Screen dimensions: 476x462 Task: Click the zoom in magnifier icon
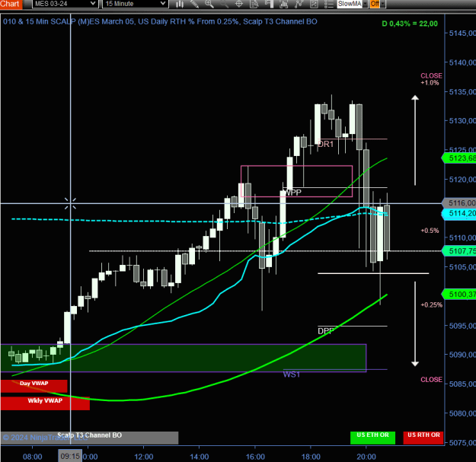pos(209,4)
